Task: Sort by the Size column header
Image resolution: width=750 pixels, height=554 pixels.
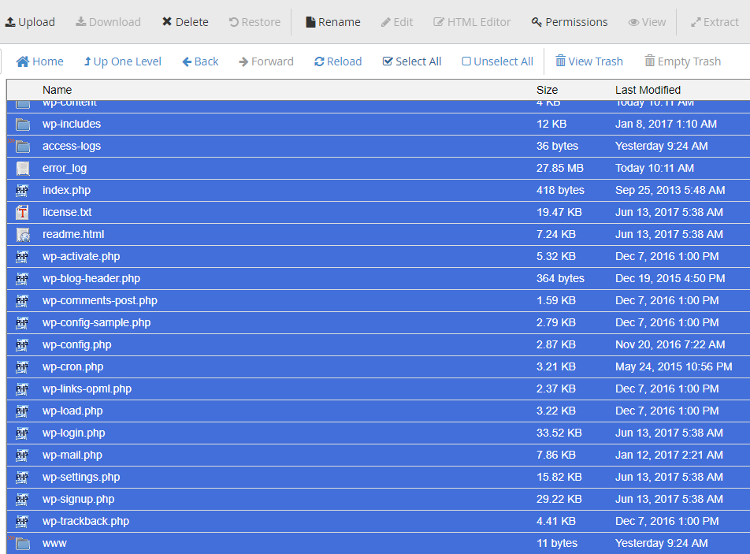Action: [547, 90]
